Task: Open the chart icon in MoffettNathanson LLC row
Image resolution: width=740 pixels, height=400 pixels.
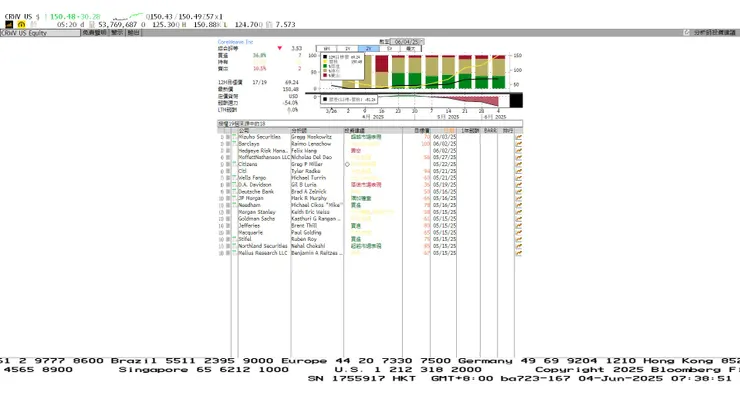Action: click(x=519, y=158)
